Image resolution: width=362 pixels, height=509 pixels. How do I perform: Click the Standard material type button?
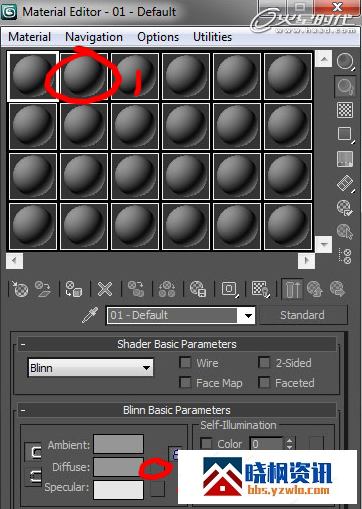tap(303, 315)
